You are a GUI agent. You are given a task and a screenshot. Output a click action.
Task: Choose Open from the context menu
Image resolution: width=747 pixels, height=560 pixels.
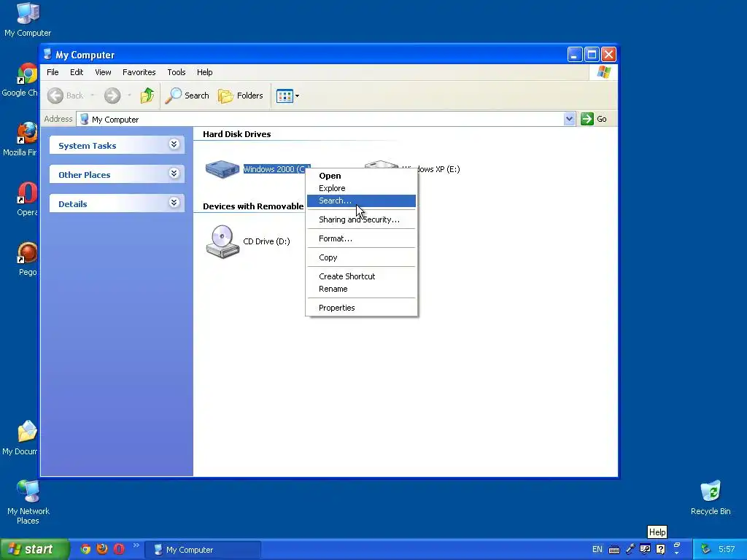(361, 176)
